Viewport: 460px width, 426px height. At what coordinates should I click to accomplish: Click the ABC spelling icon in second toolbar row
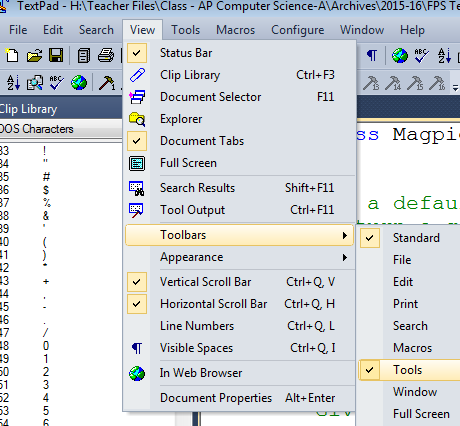tap(57, 82)
